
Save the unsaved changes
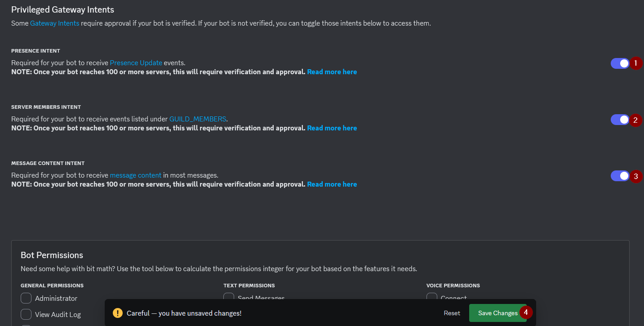point(497,313)
